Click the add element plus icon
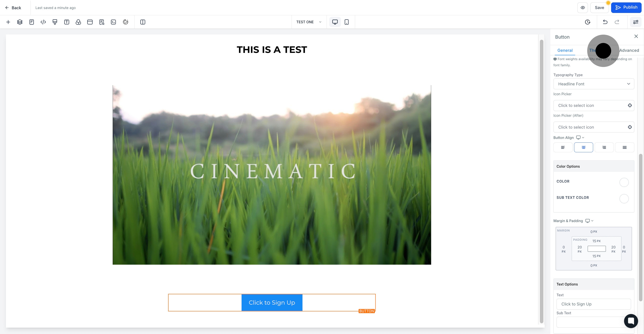Image resolution: width=644 pixels, height=334 pixels. coord(8,22)
